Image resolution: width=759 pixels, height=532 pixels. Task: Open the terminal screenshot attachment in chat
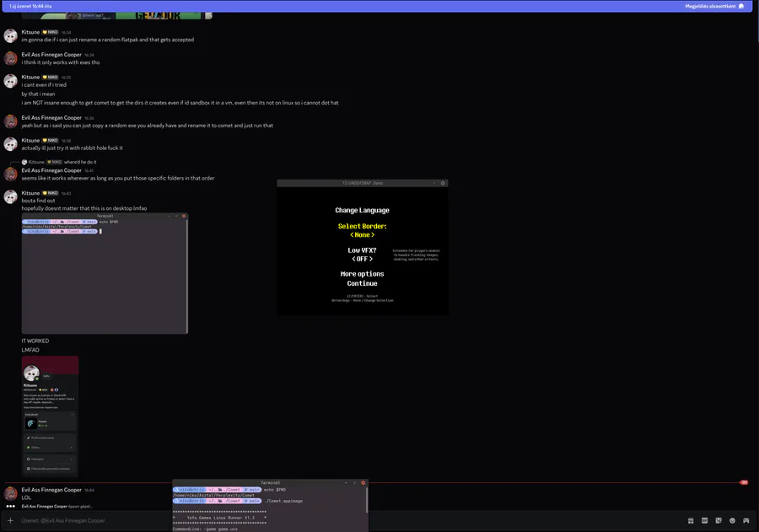pos(105,273)
